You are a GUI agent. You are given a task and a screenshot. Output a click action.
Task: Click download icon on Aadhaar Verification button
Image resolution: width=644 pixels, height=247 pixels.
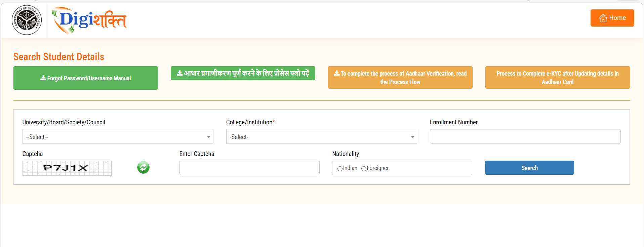tap(336, 73)
